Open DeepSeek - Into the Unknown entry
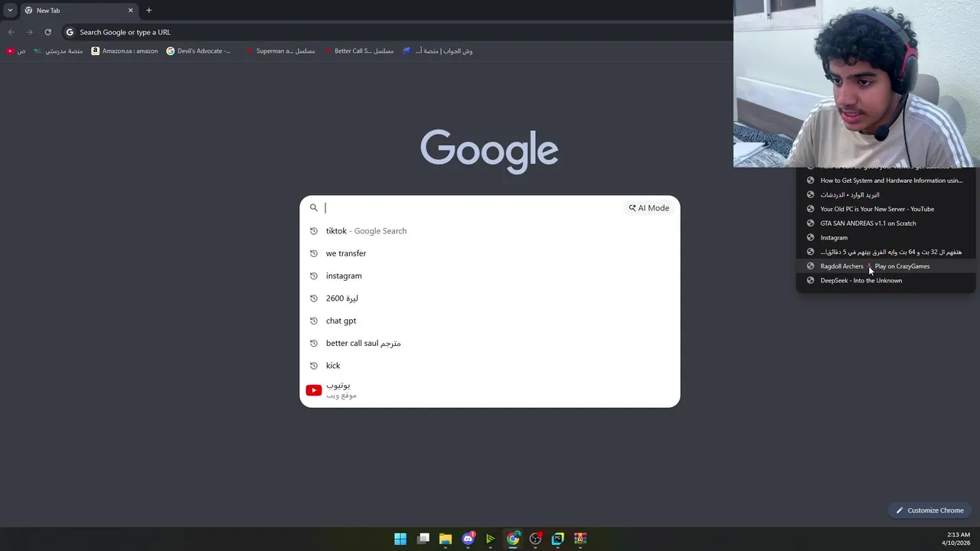This screenshot has height=551, width=980. 887,281
